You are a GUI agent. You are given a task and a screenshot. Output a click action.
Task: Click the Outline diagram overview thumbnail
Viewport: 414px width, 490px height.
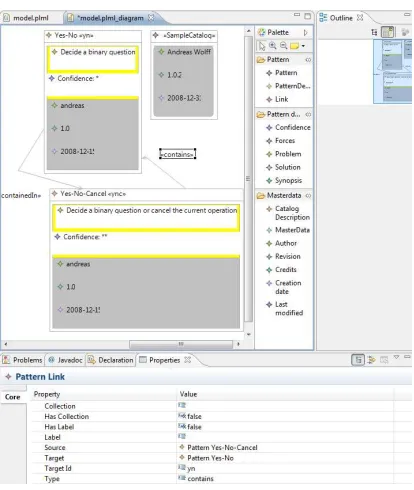pyautogui.click(x=393, y=71)
